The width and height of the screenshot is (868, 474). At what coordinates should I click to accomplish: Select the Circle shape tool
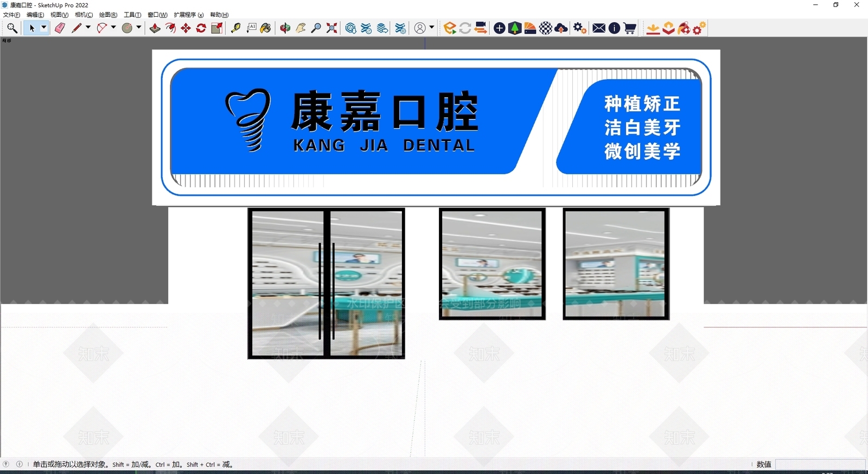coord(127,28)
